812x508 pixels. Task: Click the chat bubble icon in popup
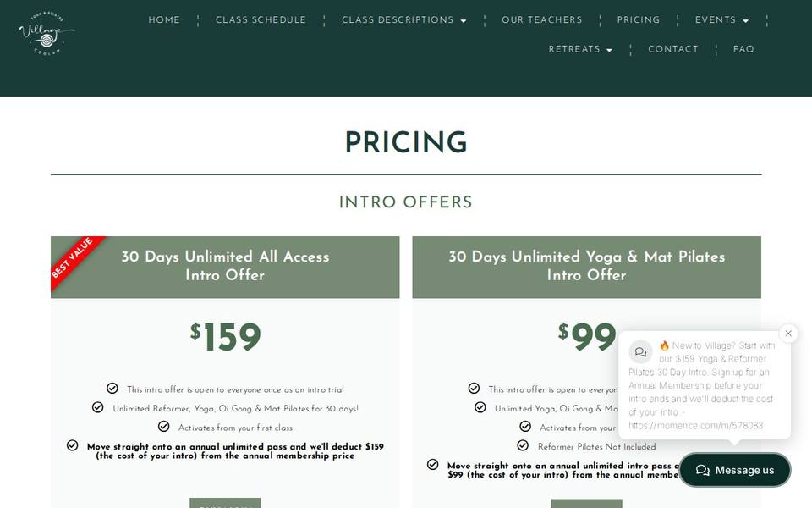pos(640,352)
